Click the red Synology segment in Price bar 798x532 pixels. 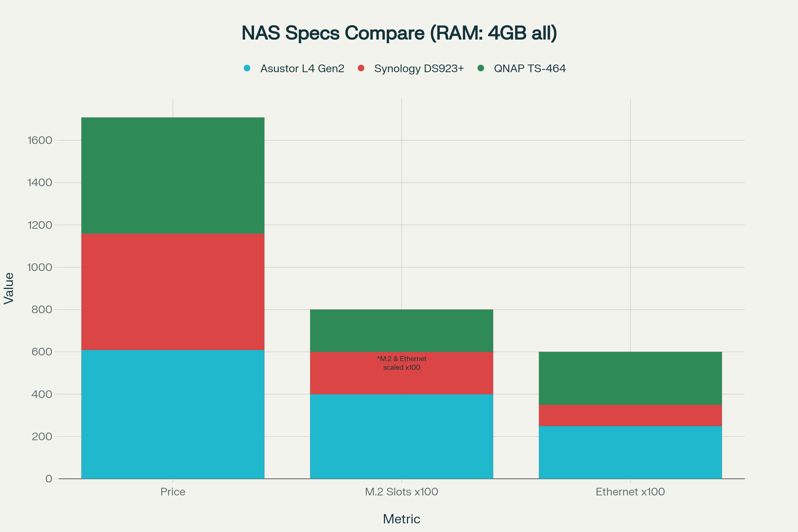point(173,292)
